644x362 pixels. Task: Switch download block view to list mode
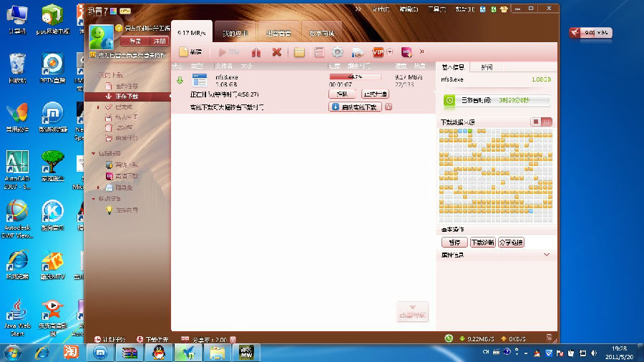point(536,122)
